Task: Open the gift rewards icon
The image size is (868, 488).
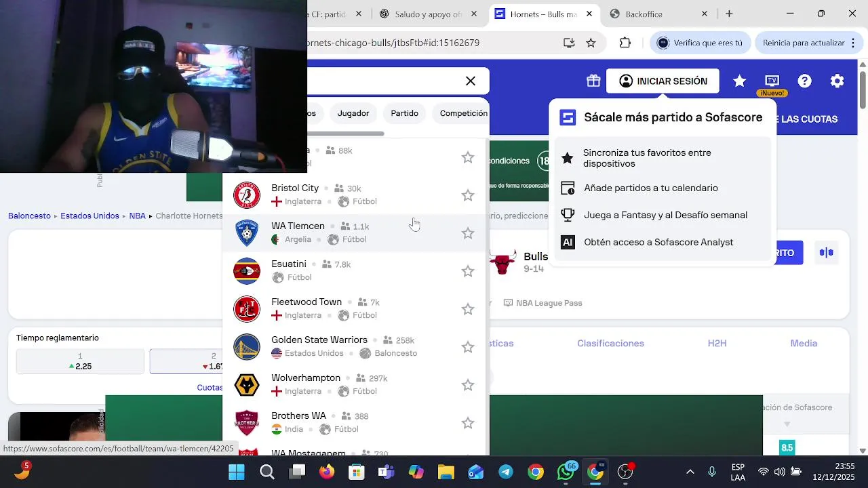Action: [593, 81]
